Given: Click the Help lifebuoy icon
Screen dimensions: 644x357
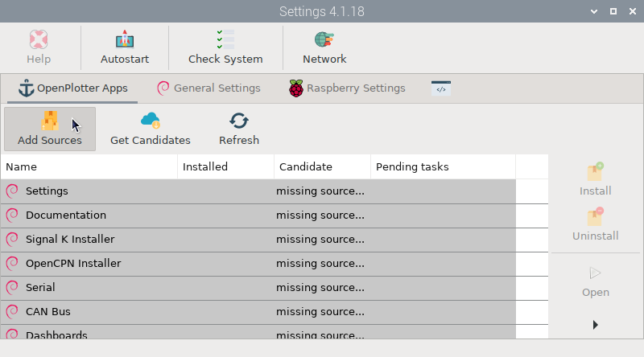Looking at the screenshot, I should 38,40.
